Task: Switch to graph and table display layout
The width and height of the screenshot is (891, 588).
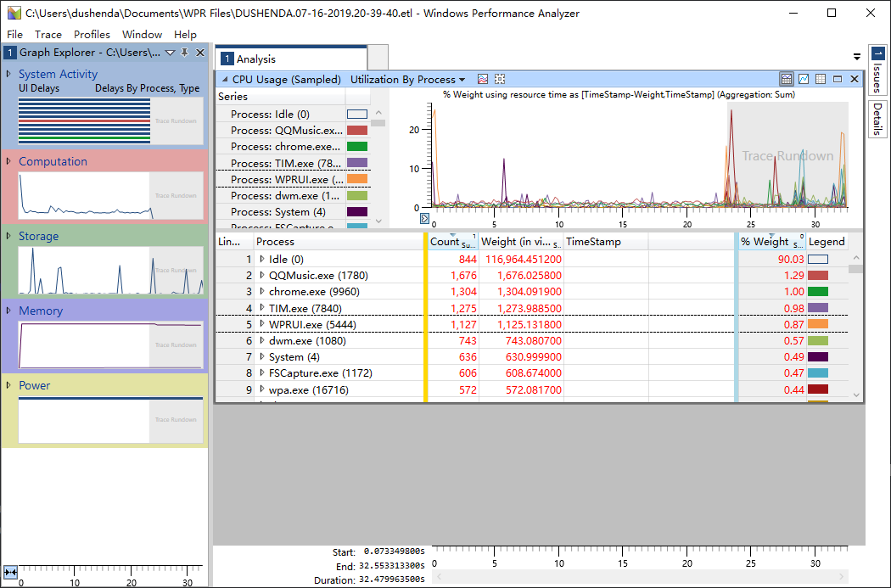Action: click(x=786, y=79)
